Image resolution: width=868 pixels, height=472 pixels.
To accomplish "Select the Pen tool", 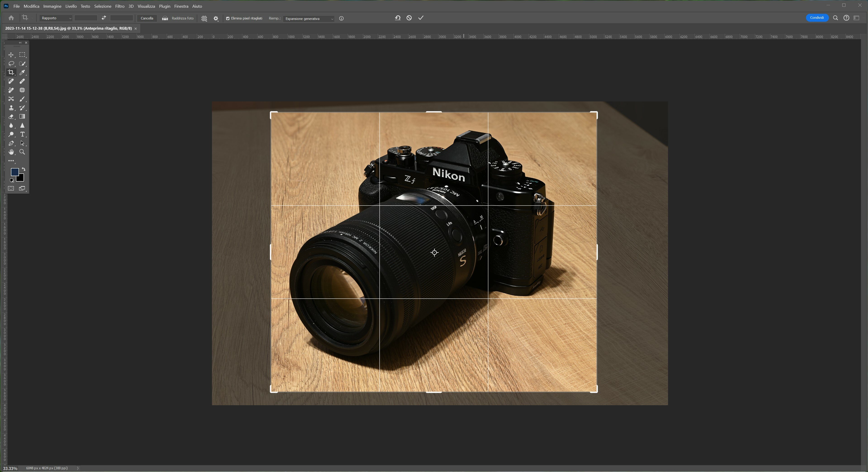I will (x=11, y=143).
